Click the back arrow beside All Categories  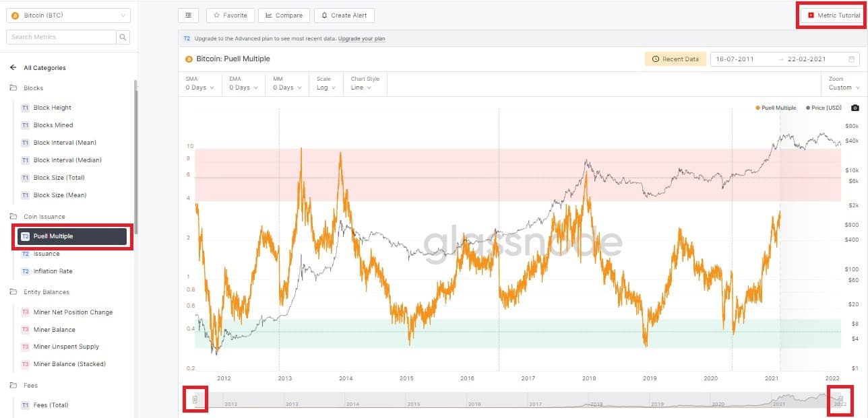point(13,68)
